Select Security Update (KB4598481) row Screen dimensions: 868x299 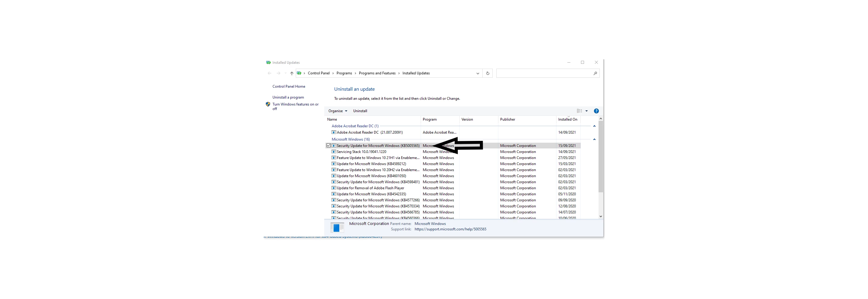(453, 182)
